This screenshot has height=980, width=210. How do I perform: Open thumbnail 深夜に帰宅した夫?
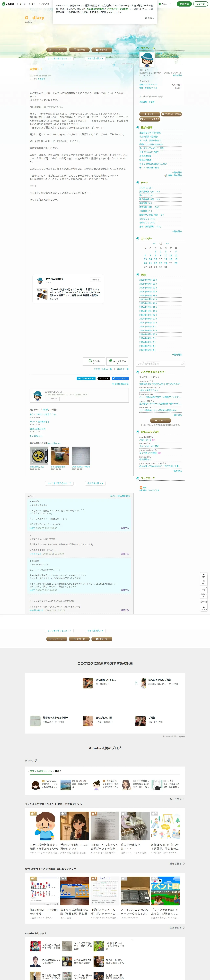(39, 456)
